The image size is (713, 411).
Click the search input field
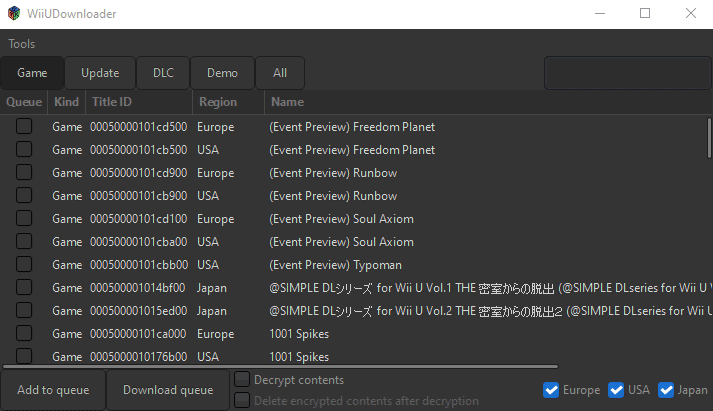pos(628,73)
